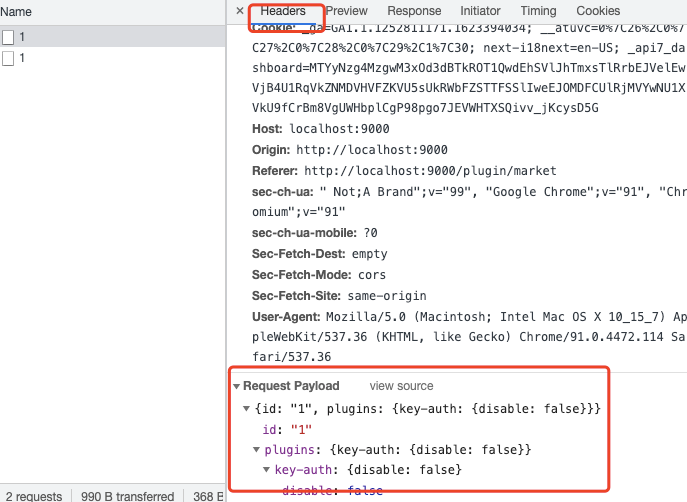687x502 pixels.
Task: Click the id value "1" in payload
Action: 301,430
